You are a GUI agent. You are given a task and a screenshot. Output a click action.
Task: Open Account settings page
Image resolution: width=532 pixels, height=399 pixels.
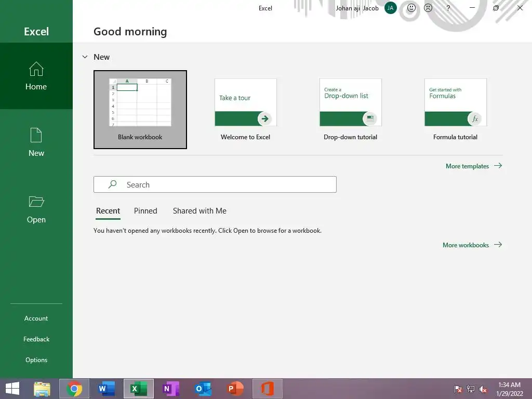coord(36,318)
